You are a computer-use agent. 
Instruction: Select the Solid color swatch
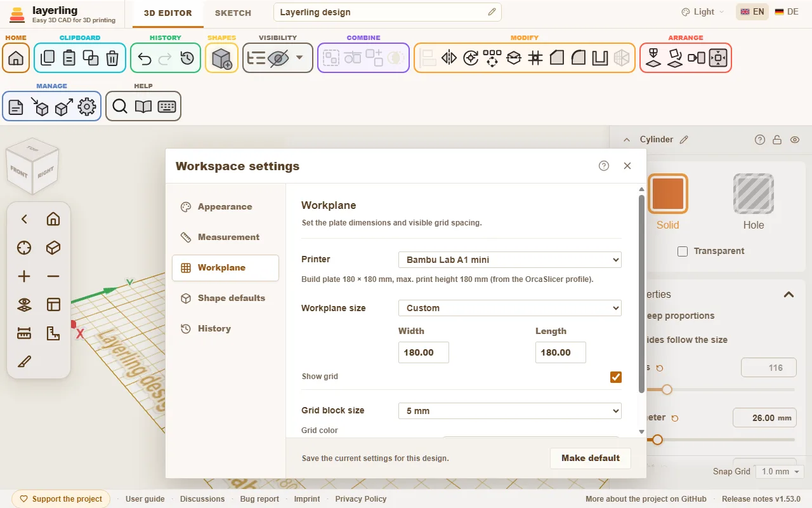point(667,194)
